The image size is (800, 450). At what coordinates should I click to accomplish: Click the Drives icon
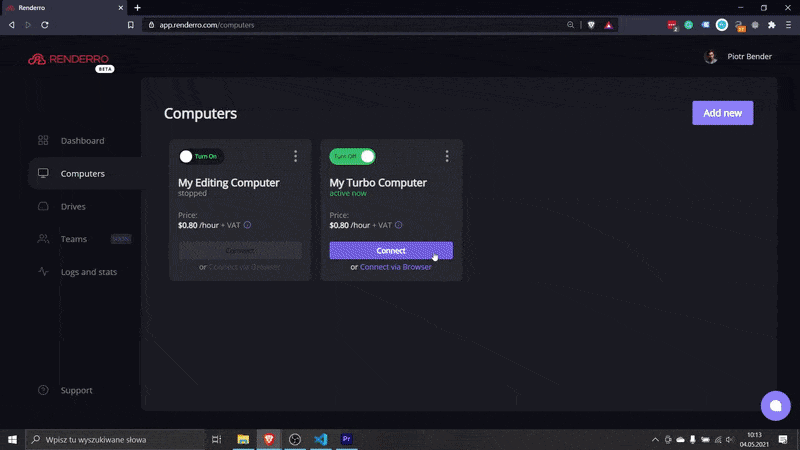coord(43,206)
